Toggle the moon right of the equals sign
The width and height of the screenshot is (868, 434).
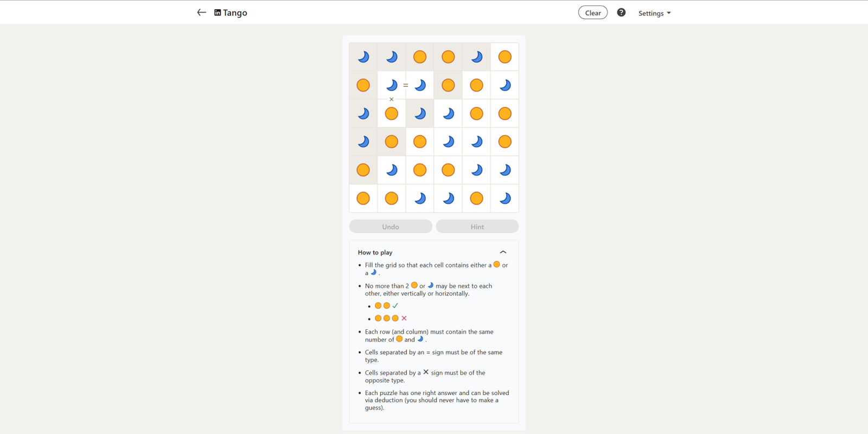coord(420,85)
